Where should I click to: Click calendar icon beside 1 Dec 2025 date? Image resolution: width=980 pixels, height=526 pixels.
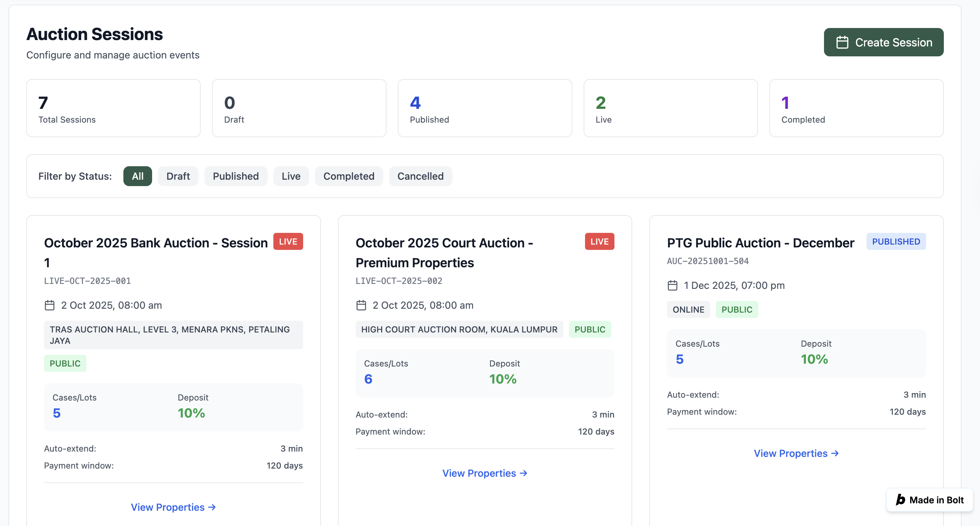[x=672, y=285]
